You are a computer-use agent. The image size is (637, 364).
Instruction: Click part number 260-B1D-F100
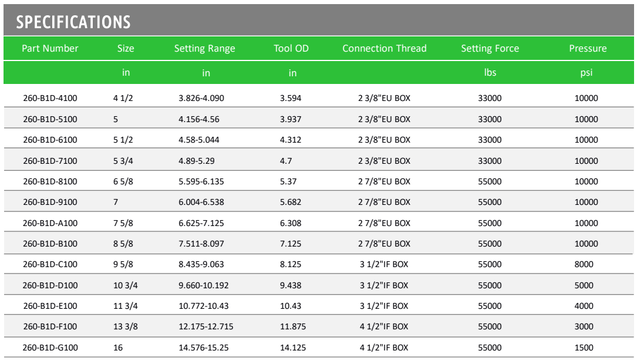click(x=50, y=326)
